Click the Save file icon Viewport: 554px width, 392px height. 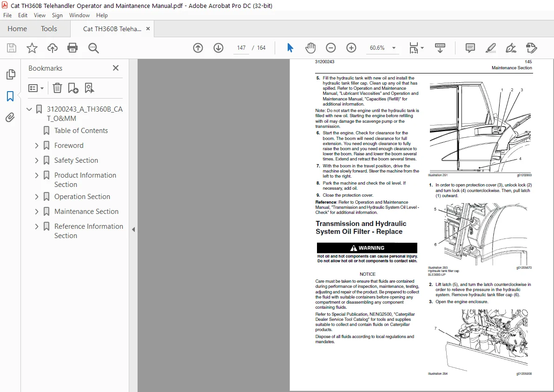click(x=12, y=48)
